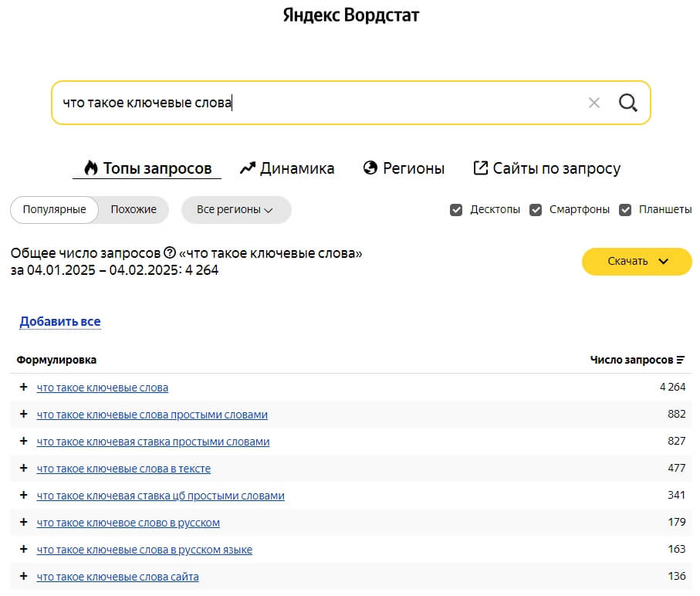The image size is (700, 596).
Task: Switch to the Похожие toggle option
Action: point(134,210)
